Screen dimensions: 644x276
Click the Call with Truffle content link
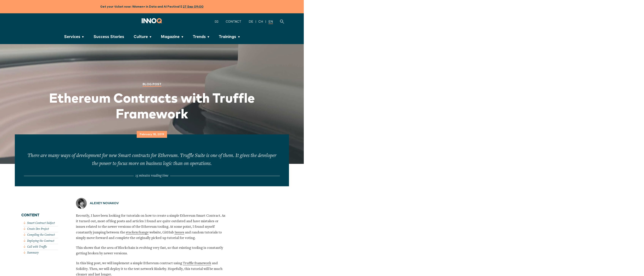pyautogui.click(x=37, y=246)
